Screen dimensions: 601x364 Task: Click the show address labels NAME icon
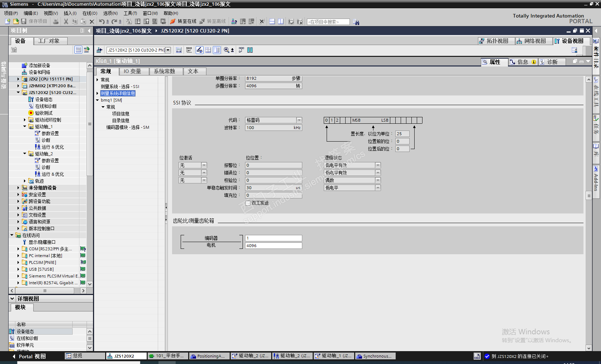(x=189, y=50)
